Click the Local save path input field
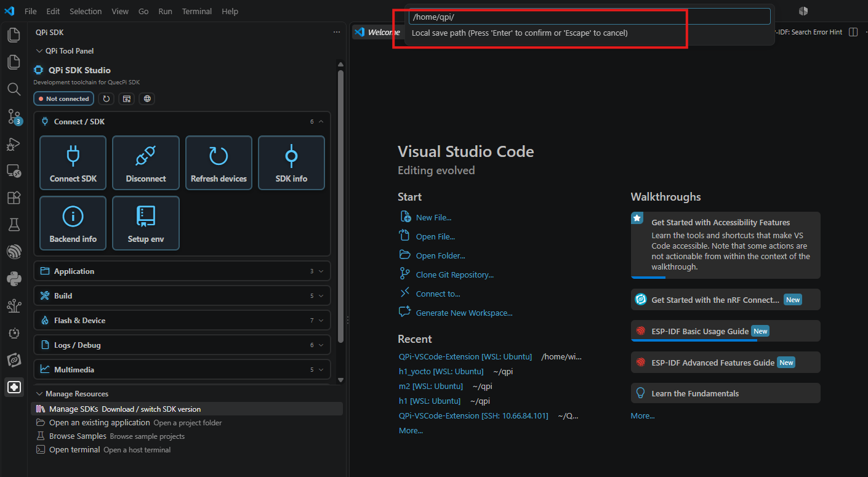 point(590,17)
